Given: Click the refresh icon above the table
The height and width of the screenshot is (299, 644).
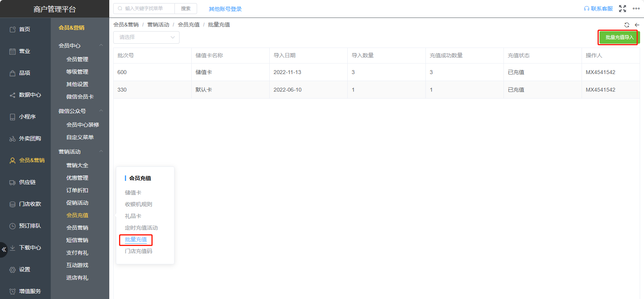Looking at the screenshot, I should tap(627, 25).
